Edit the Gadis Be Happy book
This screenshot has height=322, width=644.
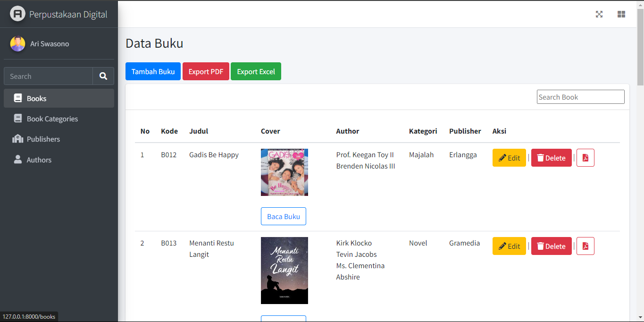point(509,158)
